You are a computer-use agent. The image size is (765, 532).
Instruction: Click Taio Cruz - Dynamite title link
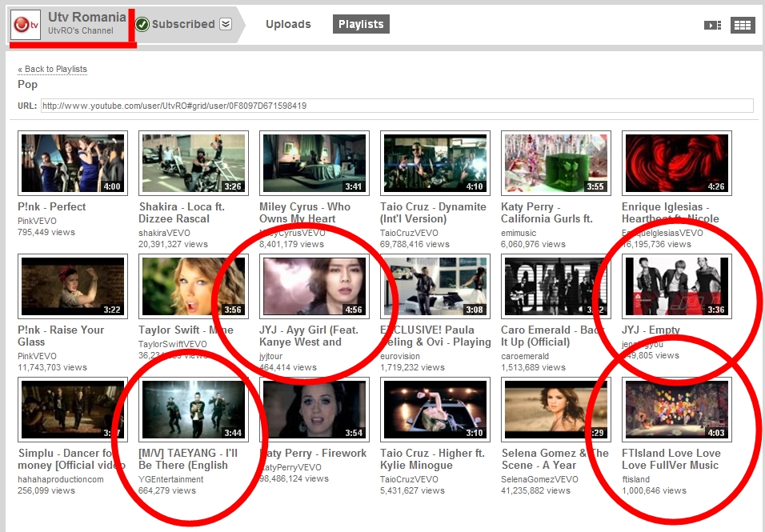click(x=433, y=213)
